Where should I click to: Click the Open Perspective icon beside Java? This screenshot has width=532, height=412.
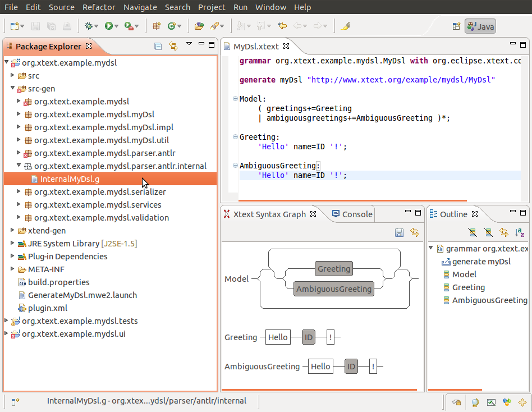[x=457, y=26]
